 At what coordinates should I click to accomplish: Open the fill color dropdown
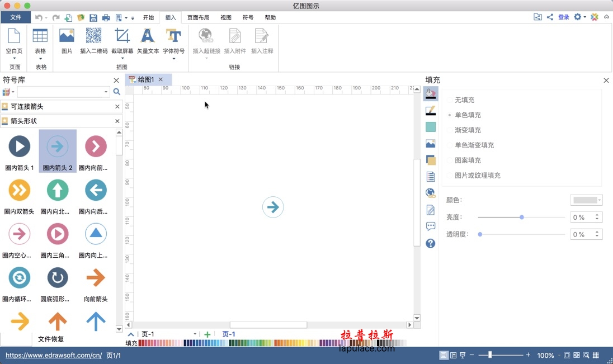[586, 200]
